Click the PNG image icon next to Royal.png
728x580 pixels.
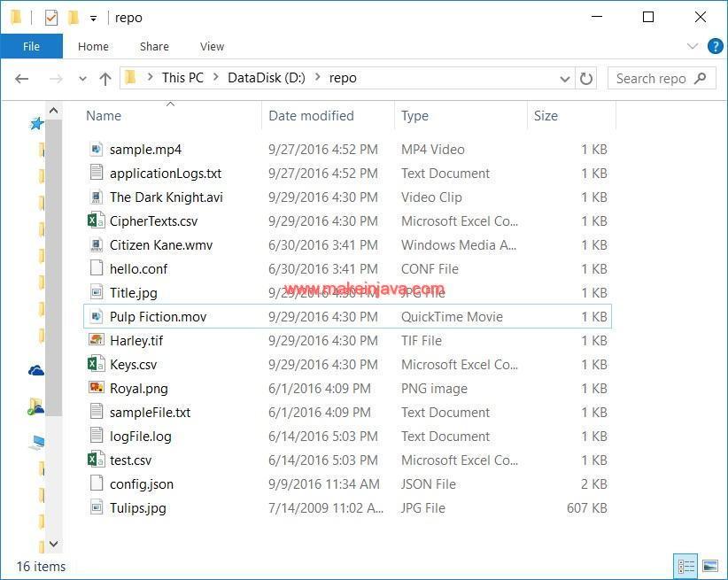coord(95,388)
